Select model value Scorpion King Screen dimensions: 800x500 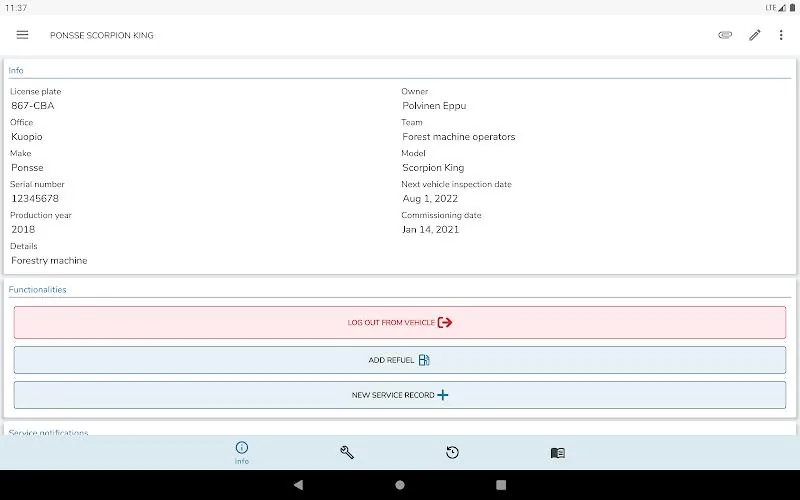pos(433,167)
